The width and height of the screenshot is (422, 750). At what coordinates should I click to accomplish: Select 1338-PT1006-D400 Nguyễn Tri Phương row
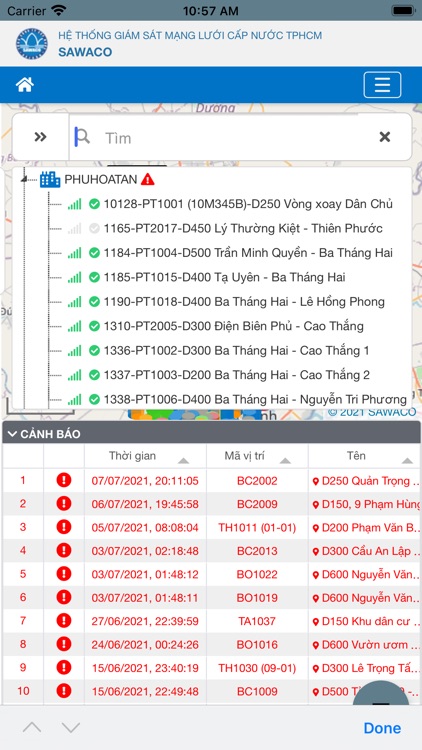pyautogui.click(x=255, y=399)
